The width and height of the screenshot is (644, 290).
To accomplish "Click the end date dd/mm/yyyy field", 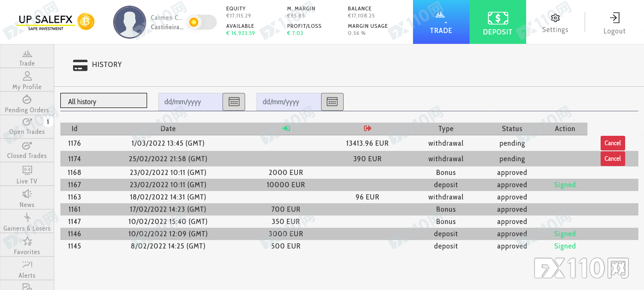I will (x=289, y=102).
